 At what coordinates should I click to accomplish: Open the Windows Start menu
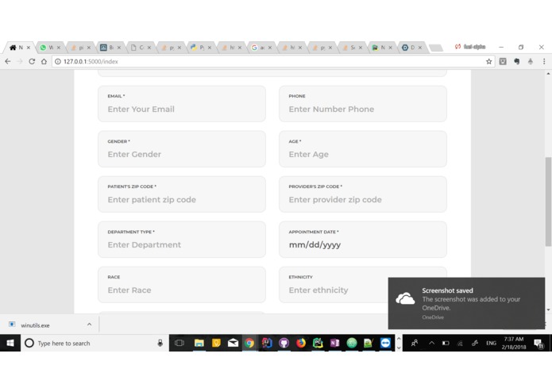[x=10, y=343]
